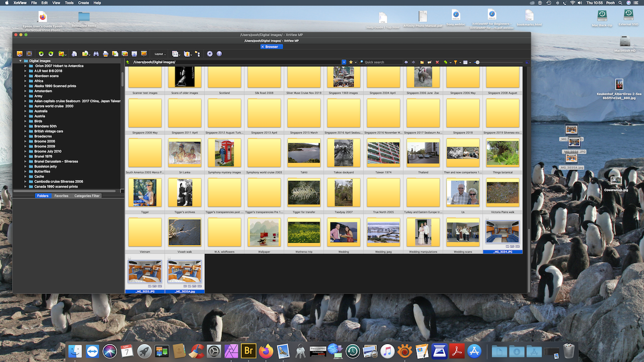Viewport: 644px width, 362px height.
Task: Expand the Butterflies folder in tree
Action: tap(25, 171)
